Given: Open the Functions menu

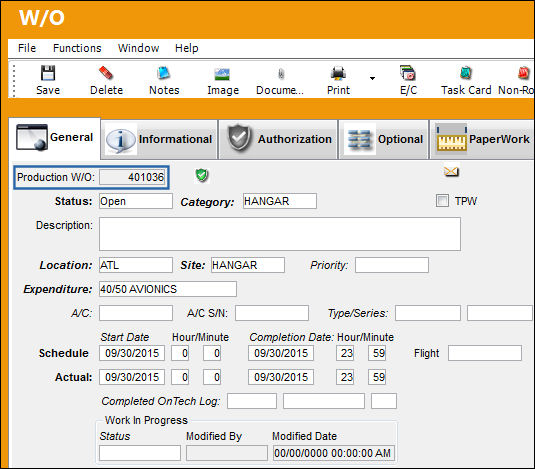Looking at the screenshot, I should click(77, 48).
